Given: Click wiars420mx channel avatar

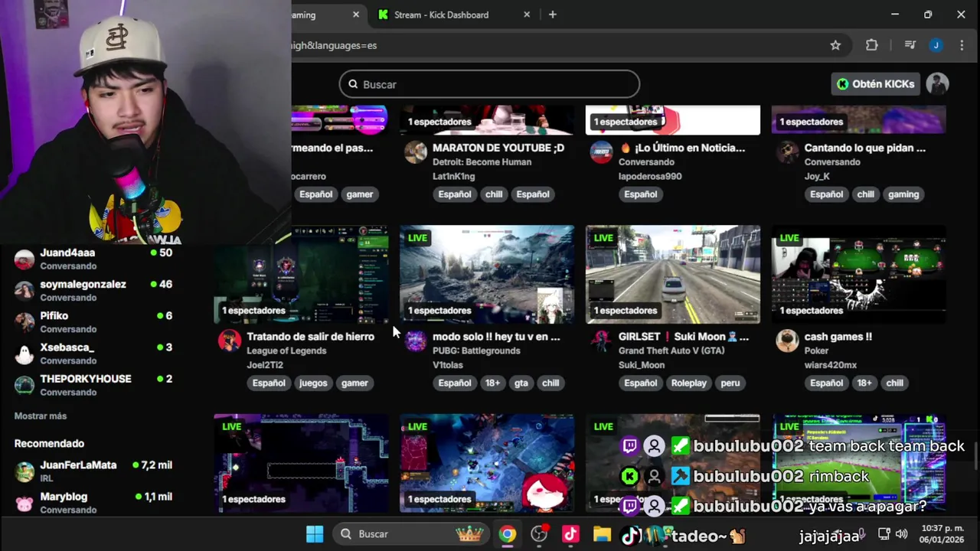Looking at the screenshot, I should 788,341.
